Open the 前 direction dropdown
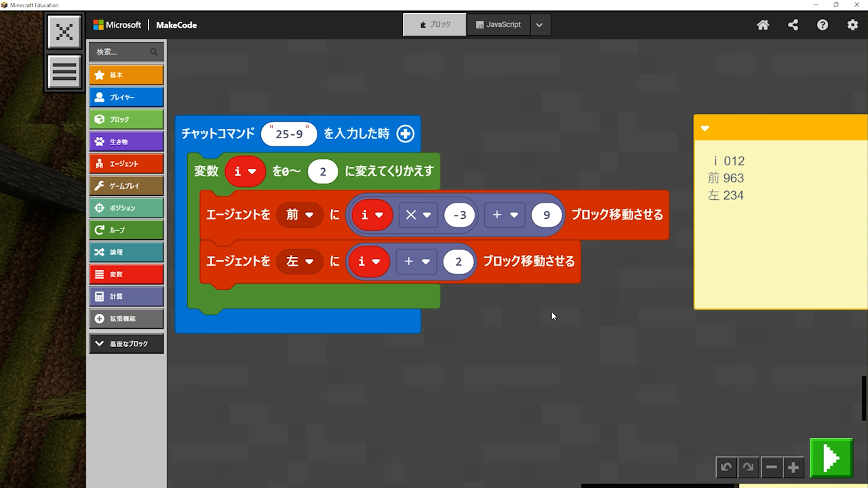The width and height of the screenshot is (868, 488). click(x=299, y=215)
